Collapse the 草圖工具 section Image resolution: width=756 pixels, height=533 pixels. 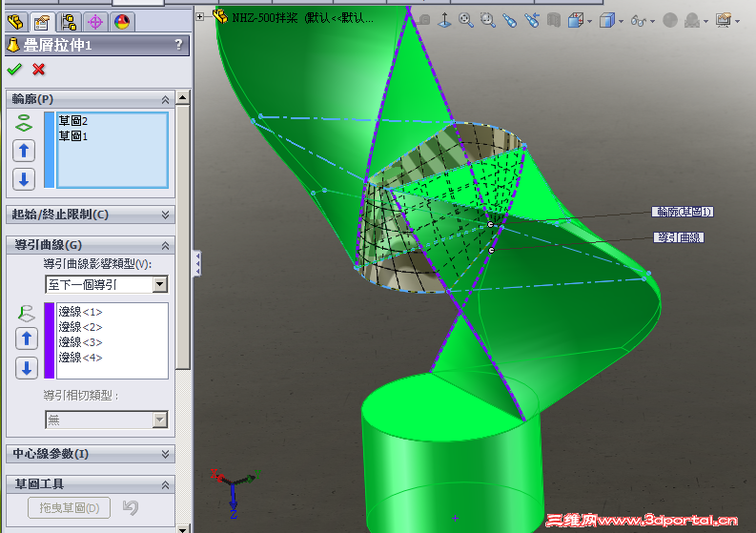165,484
